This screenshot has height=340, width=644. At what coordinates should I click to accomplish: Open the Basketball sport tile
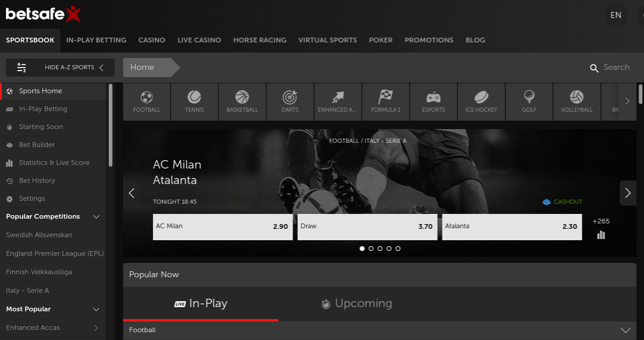pos(242,102)
